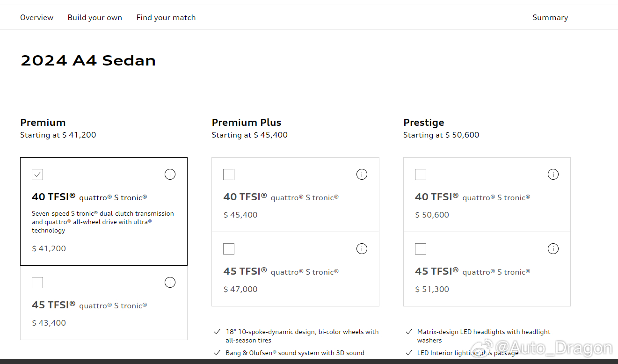Viewport: 618px width, 364px height.
Task: Tick the Premium Plus 45 TFSI checkbox
Action: point(229,249)
